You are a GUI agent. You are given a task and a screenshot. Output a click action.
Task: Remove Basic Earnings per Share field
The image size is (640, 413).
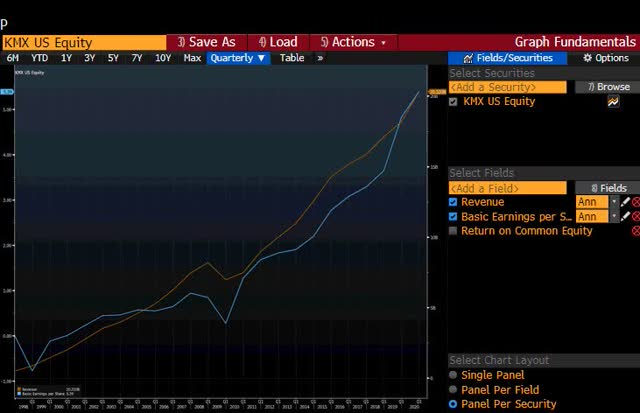tap(636, 216)
